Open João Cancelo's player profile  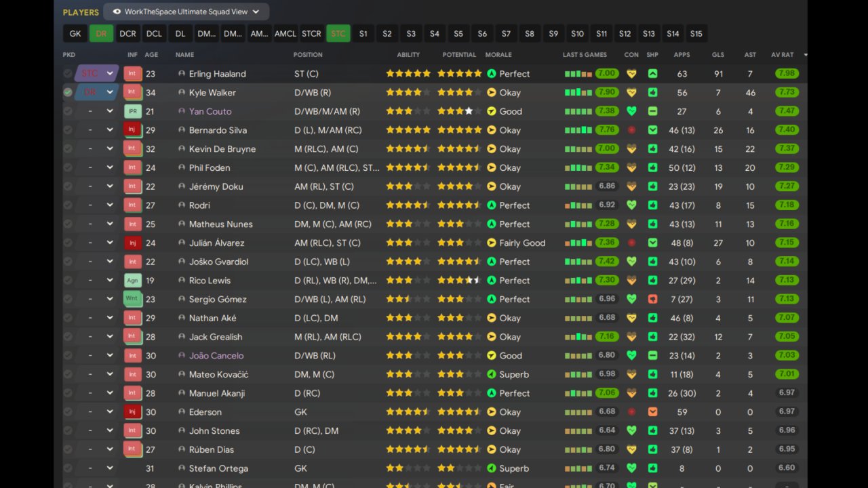point(216,356)
